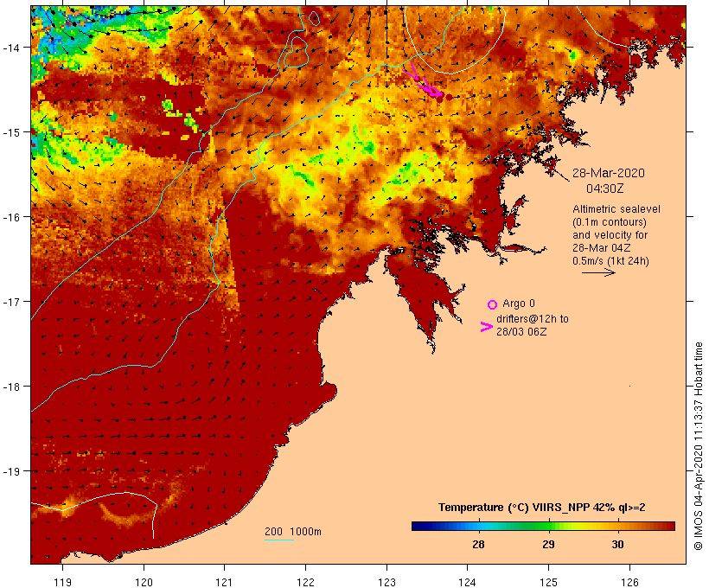Click the longitude label 120

point(144,582)
